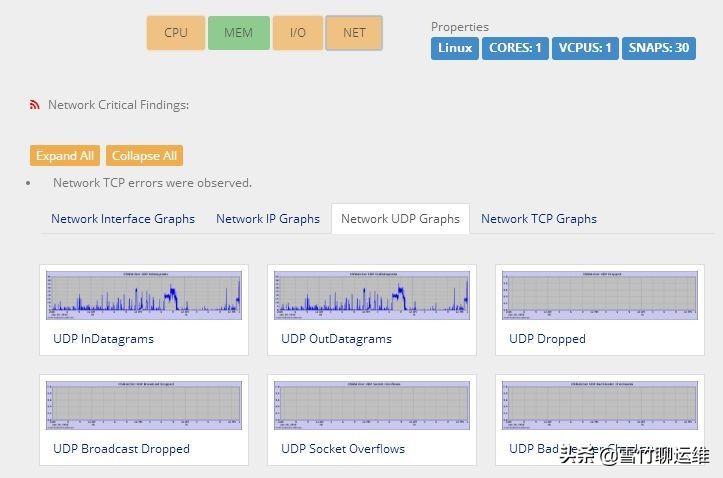723x478 pixels.
Task: Click the RSS feed icon beside Network Critical Findings
Action: pos(35,104)
